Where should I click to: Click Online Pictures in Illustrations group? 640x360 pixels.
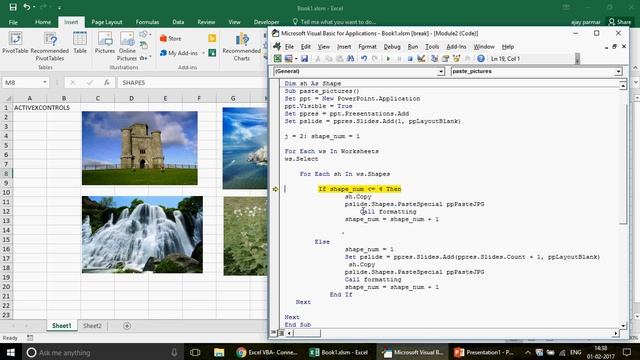click(x=127, y=46)
